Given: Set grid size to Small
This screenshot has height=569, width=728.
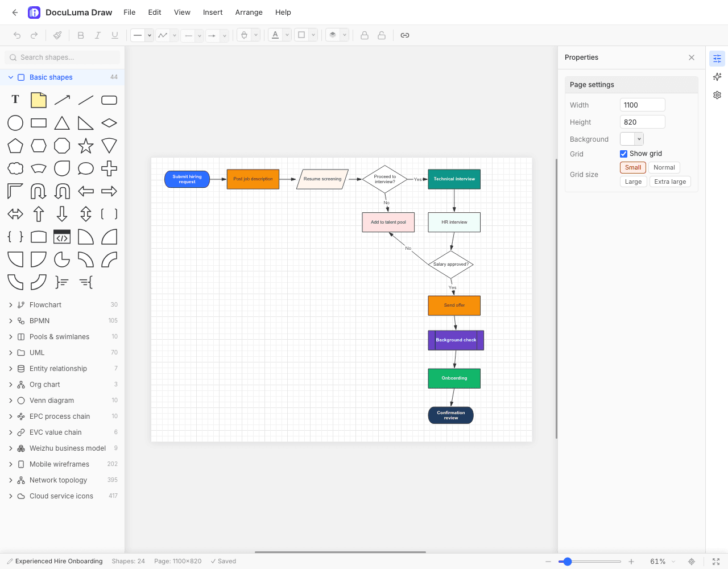Looking at the screenshot, I should 633,167.
